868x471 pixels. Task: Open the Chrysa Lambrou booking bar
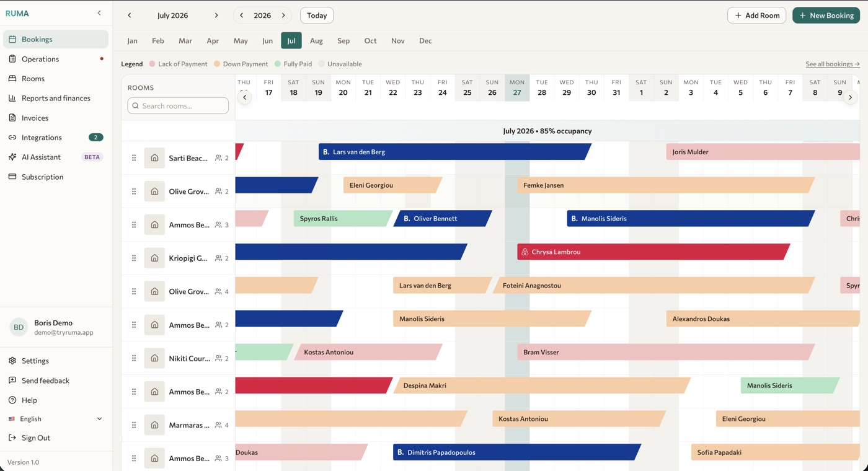coord(653,252)
